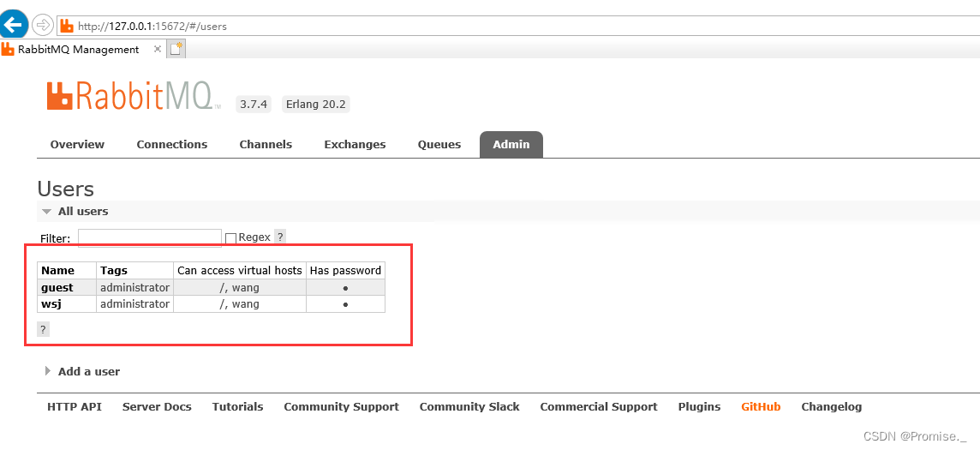Click the Users page heading
Viewport: 980px width, 450px height.
66,189
